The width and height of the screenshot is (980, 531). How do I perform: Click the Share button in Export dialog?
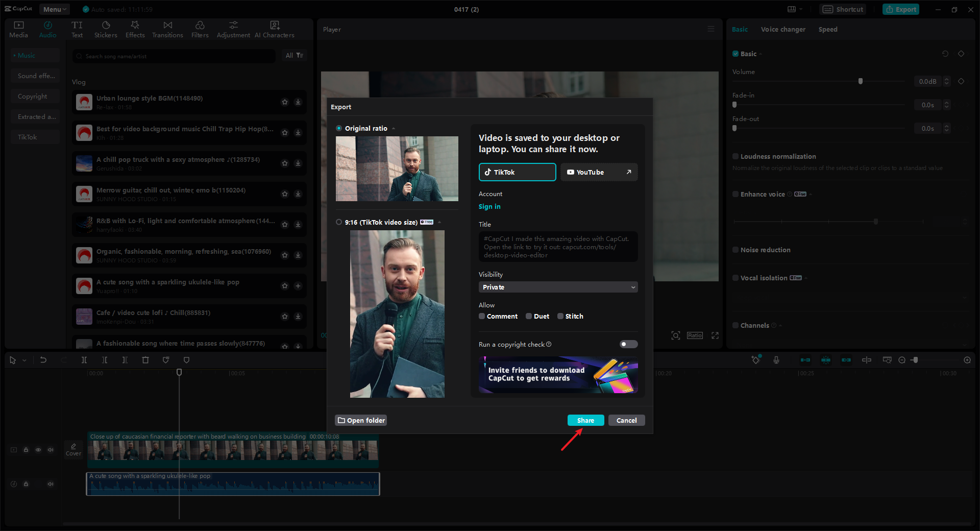click(585, 420)
